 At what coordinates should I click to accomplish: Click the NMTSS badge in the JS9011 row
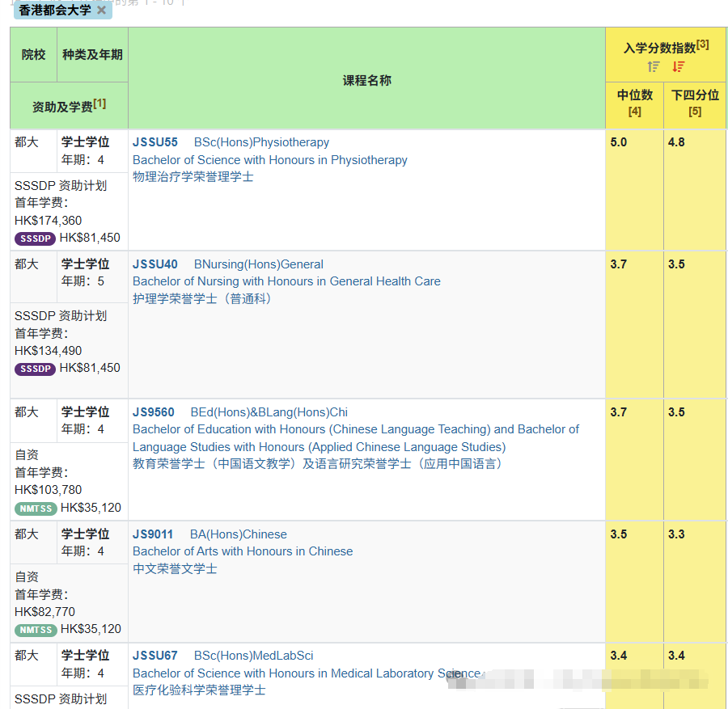coord(36,630)
